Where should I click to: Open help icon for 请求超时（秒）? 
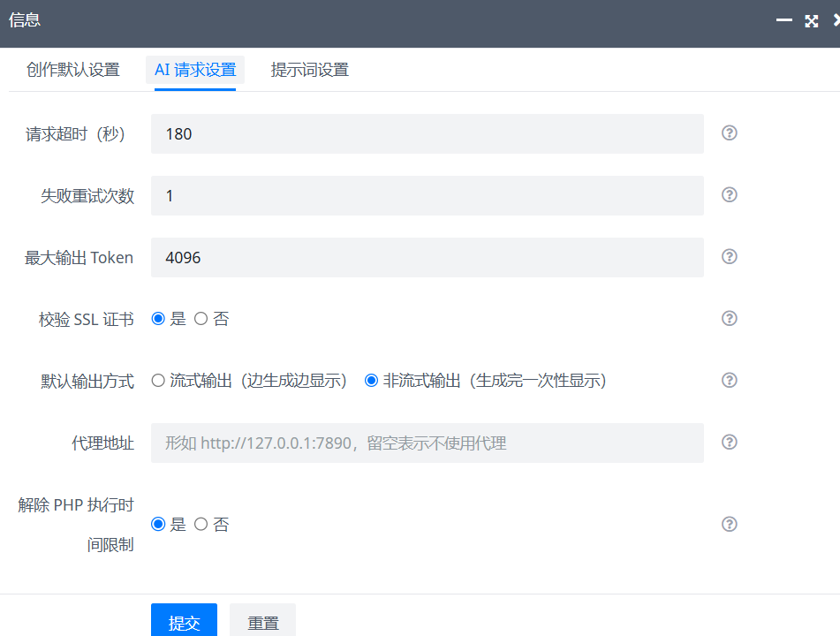tap(729, 132)
